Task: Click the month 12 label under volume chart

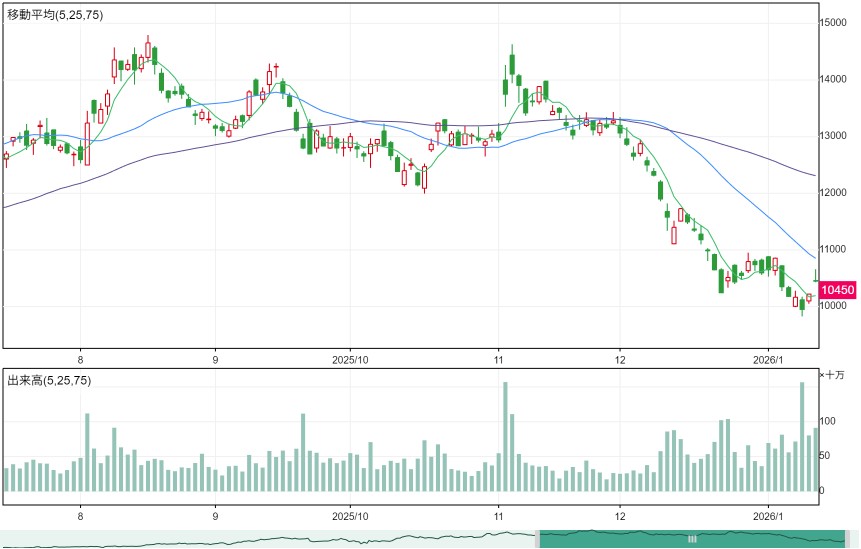Action: pos(620,517)
